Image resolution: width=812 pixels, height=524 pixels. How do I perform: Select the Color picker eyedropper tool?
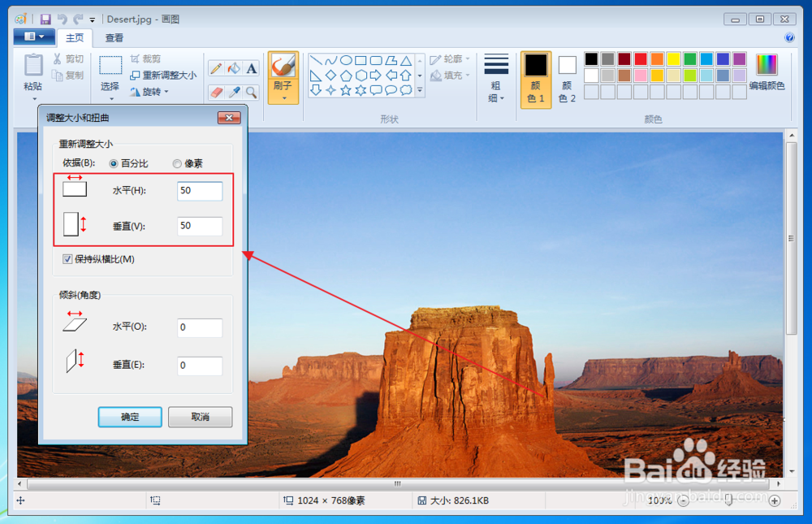pyautogui.click(x=234, y=93)
